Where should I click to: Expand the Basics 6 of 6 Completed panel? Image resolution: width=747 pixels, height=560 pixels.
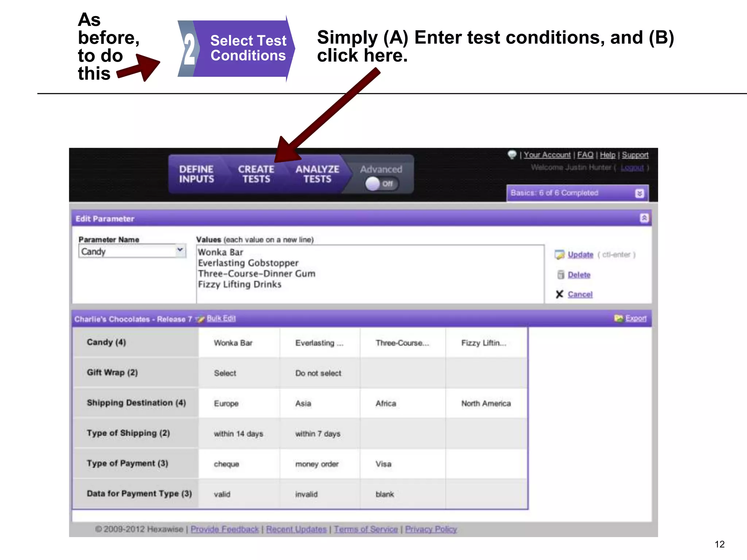point(639,193)
